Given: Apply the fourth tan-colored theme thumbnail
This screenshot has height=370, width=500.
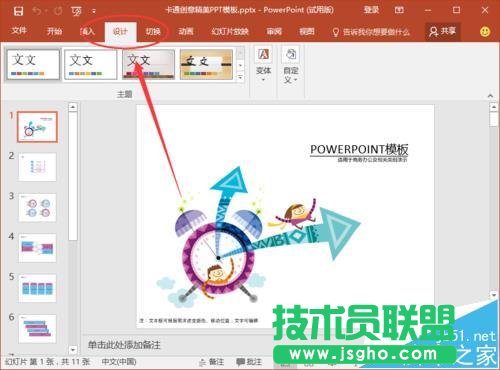Looking at the screenshot, I should coord(206,64).
